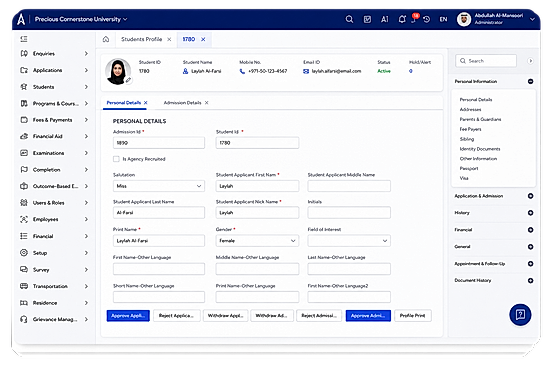
Task: Click the right panel Search box
Action: (486, 61)
